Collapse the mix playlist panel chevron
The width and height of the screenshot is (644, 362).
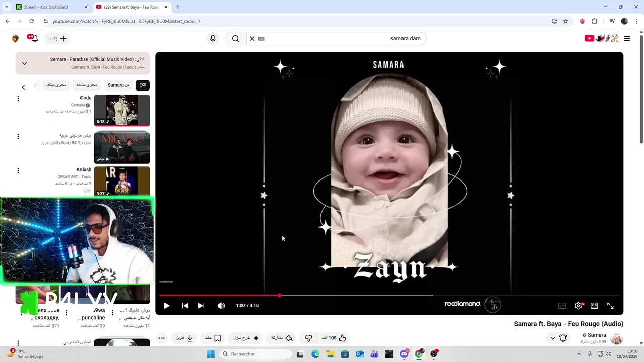24,63
